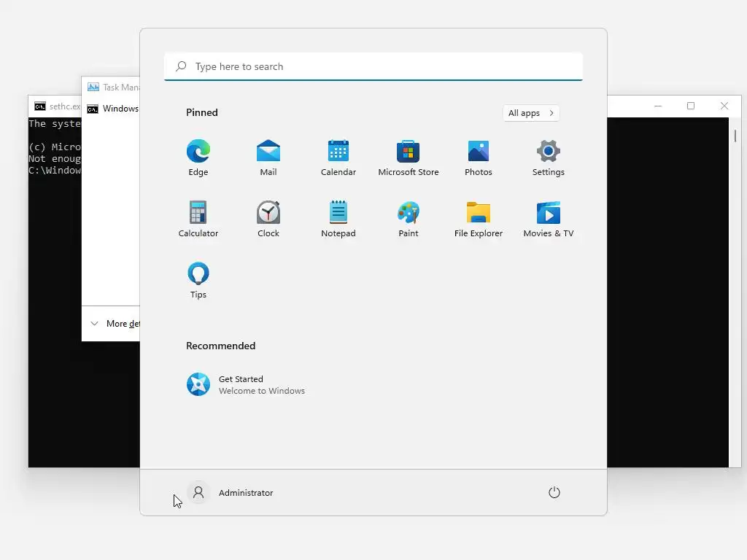This screenshot has width=747, height=560.
Task: Open the Tips app
Action: (198, 280)
